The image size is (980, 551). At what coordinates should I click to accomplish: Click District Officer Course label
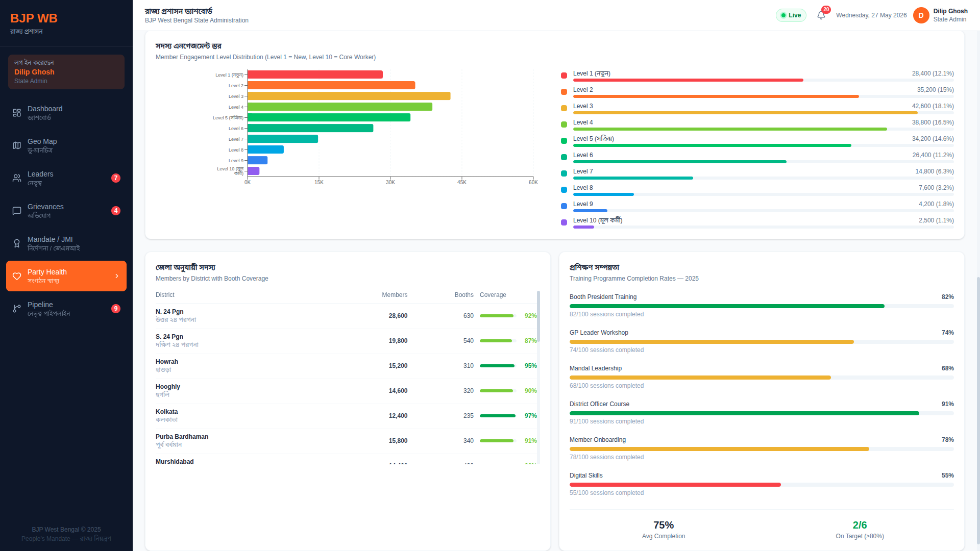click(599, 404)
